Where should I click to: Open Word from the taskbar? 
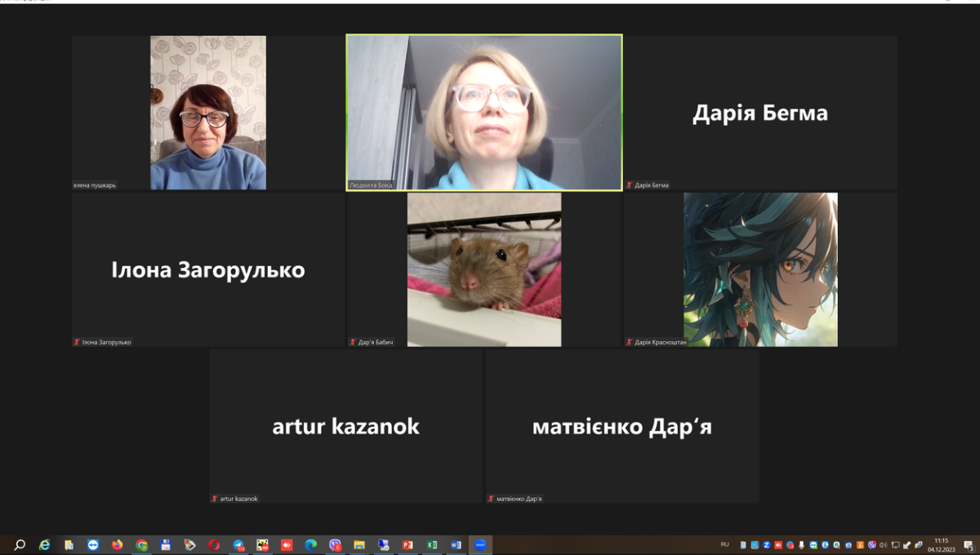(x=456, y=545)
